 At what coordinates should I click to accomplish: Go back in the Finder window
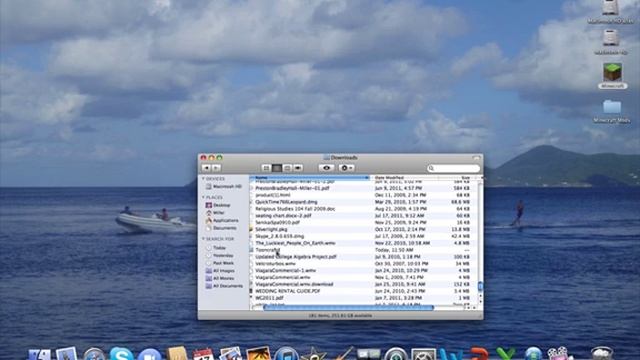point(207,168)
